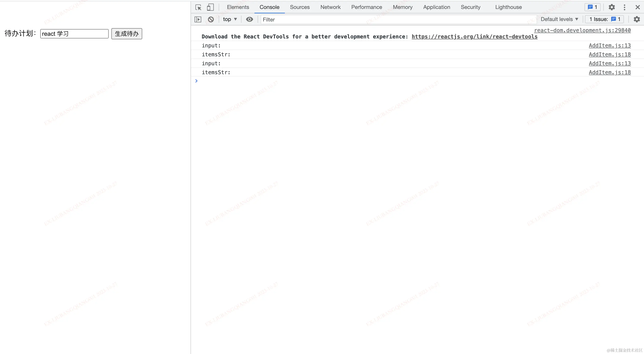Click the 生成待办 button
This screenshot has height=354, width=644.
(x=127, y=34)
